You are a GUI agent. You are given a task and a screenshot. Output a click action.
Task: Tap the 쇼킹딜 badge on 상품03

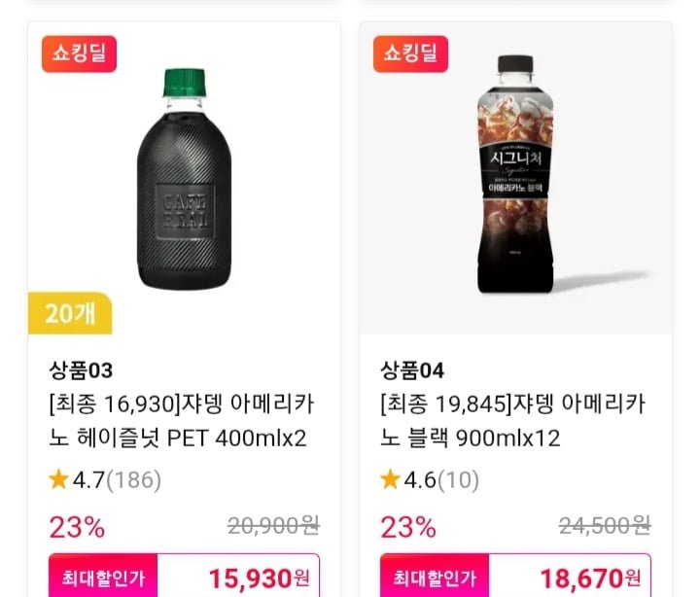pyautogui.click(x=79, y=54)
